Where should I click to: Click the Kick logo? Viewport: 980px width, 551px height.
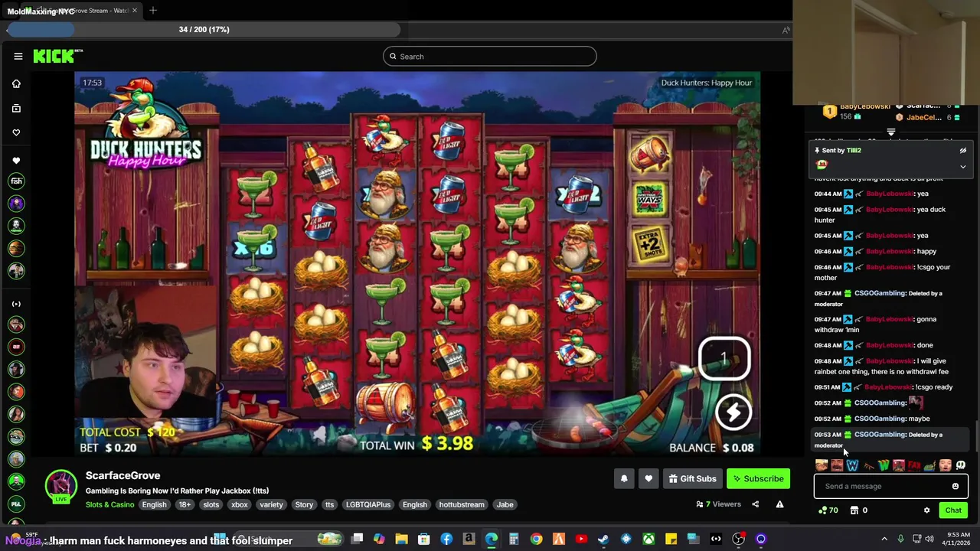pyautogui.click(x=57, y=56)
